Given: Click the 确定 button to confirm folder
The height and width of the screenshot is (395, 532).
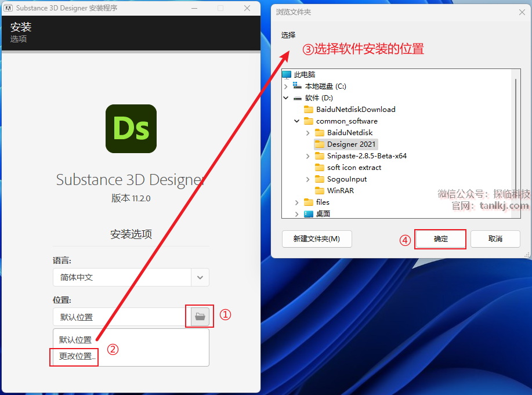Looking at the screenshot, I should click(440, 239).
